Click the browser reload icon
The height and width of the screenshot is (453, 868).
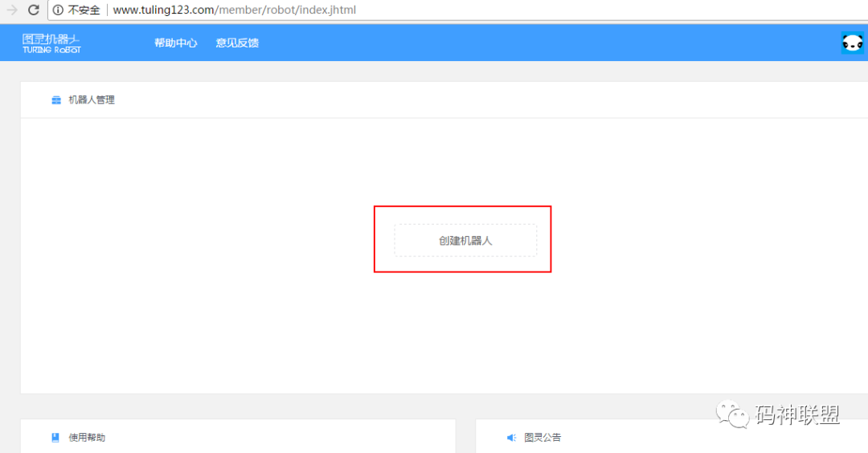click(x=34, y=10)
